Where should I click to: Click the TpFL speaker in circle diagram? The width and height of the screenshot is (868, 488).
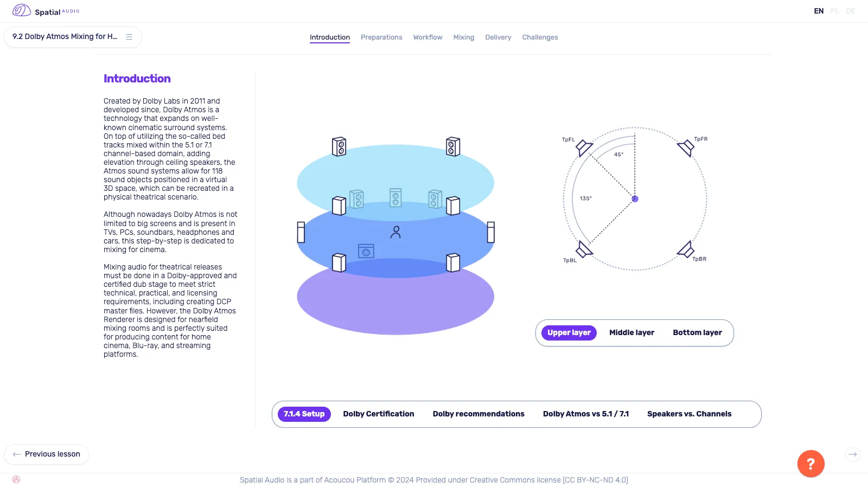coord(584,147)
